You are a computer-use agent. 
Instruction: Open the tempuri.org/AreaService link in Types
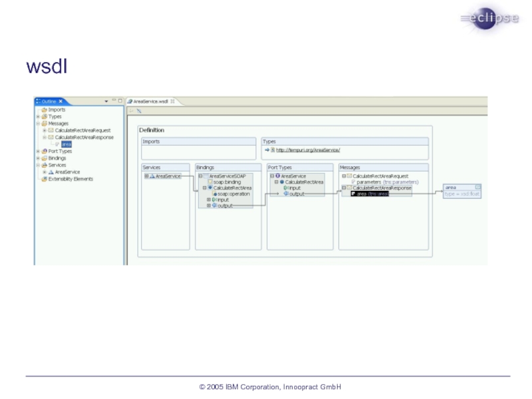(307, 150)
